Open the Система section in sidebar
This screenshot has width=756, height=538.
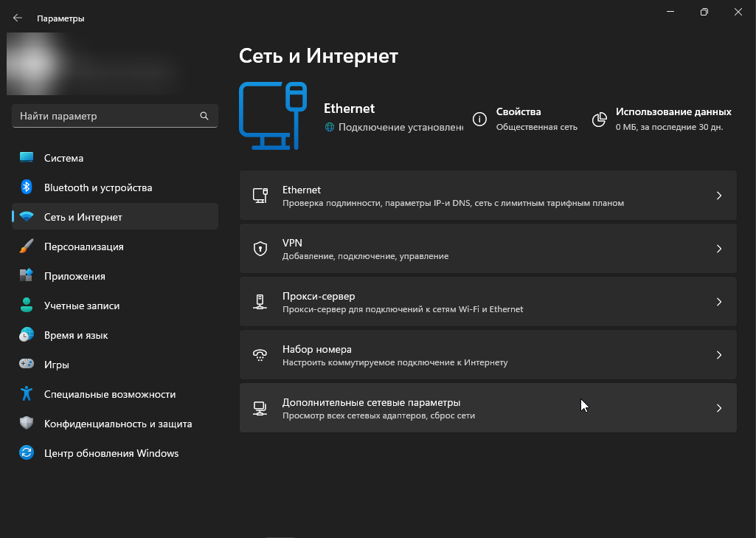[63, 158]
